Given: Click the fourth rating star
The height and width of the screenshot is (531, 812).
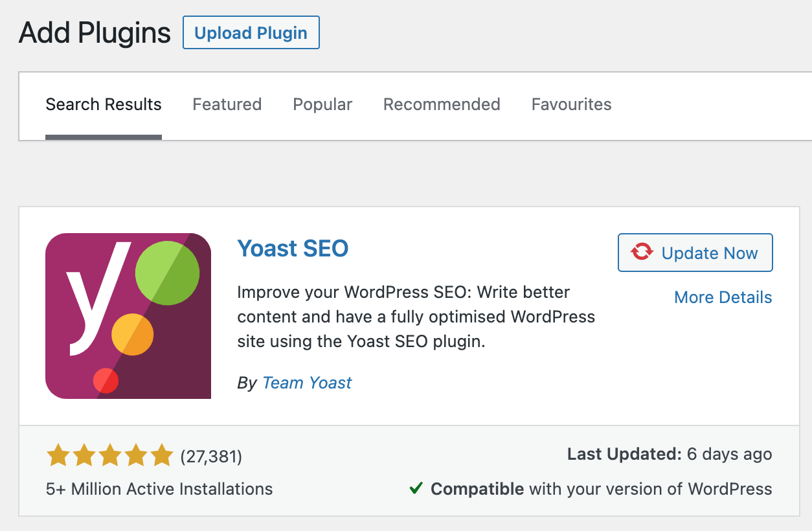Looking at the screenshot, I should point(136,456).
